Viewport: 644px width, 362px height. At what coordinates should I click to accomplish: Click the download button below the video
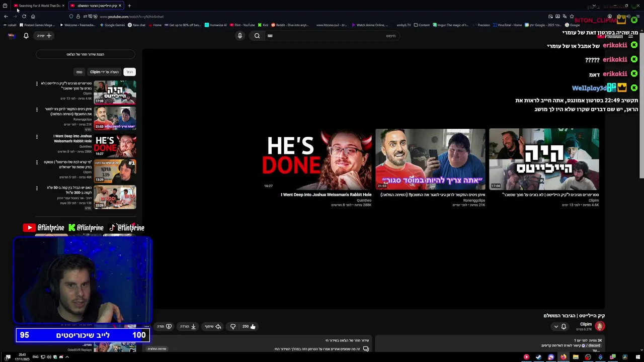click(188, 326)
